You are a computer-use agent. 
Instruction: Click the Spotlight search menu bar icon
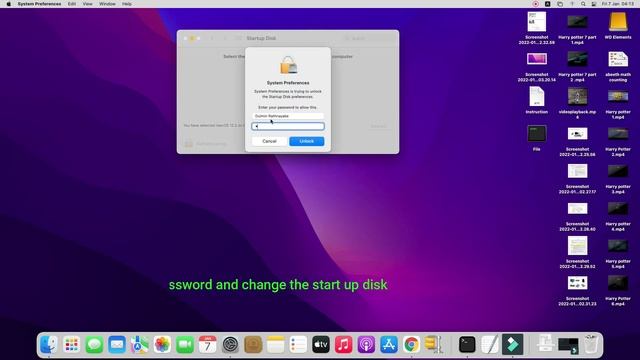[583, 4]
